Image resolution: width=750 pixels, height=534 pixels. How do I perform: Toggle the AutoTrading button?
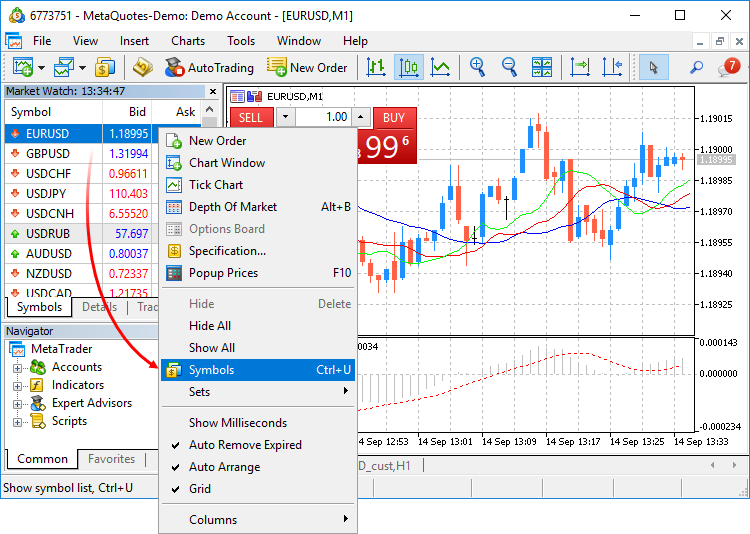209,67
